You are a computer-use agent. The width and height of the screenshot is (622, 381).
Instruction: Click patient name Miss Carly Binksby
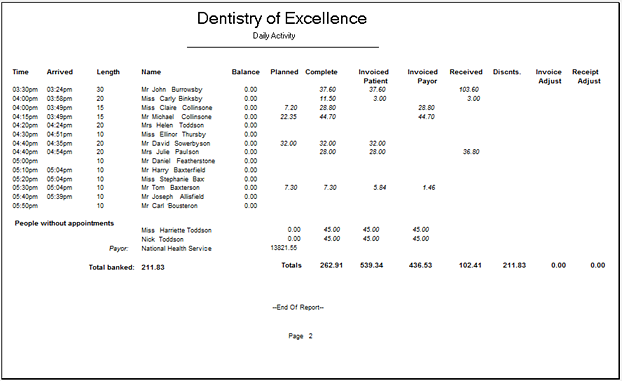(x=172, y=98)
